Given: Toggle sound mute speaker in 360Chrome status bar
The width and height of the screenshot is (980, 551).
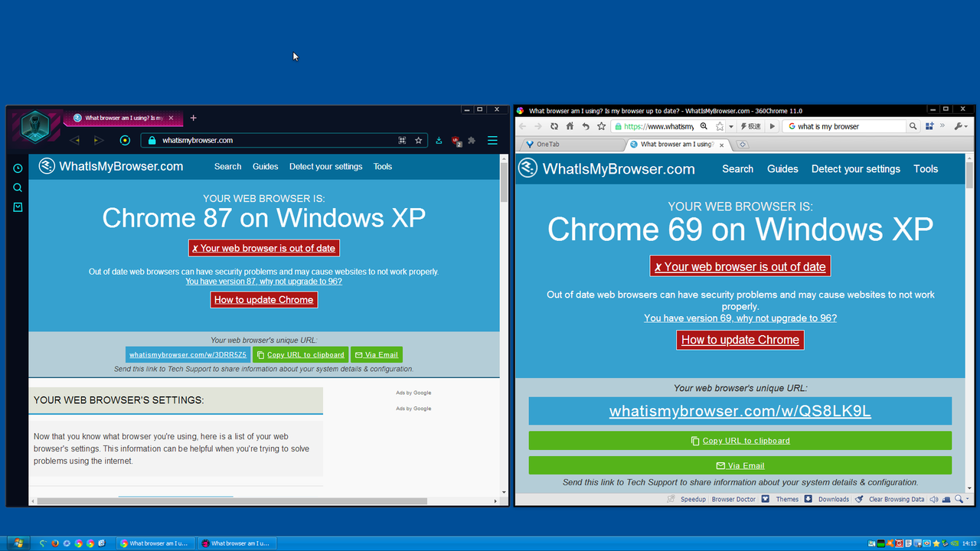Looking at the screenshot, I should click(934, 499).
